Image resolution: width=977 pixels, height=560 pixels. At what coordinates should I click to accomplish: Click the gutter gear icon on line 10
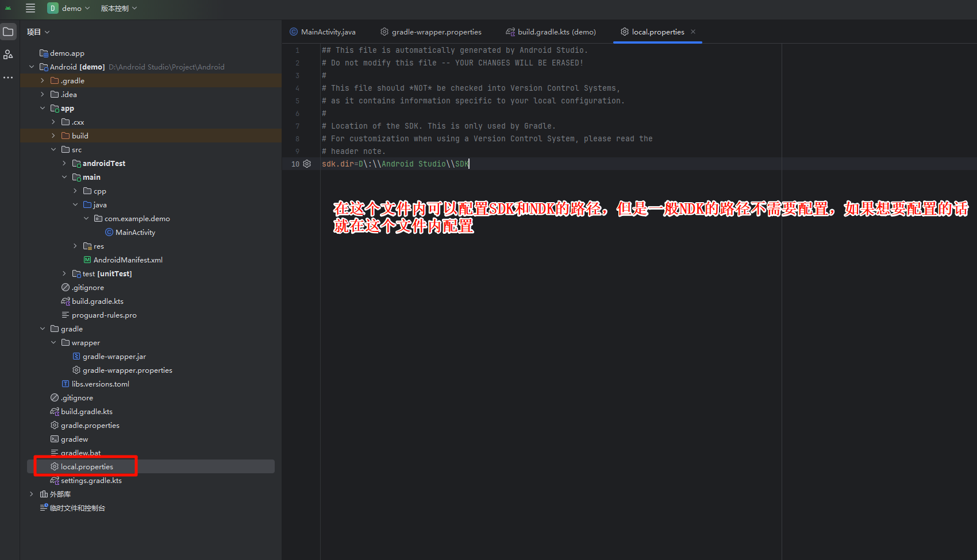click(307, 164)
